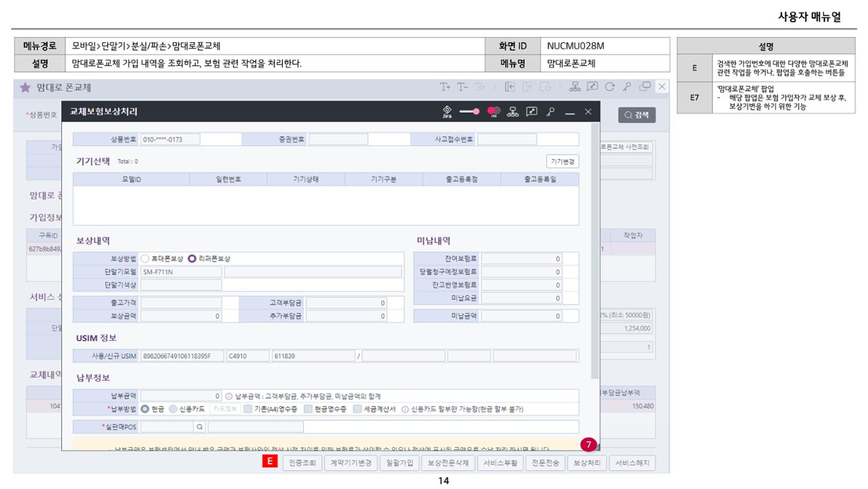
Task: Click info icon beside 신용카드 할부만 가능함
Action: pos(405,410)
